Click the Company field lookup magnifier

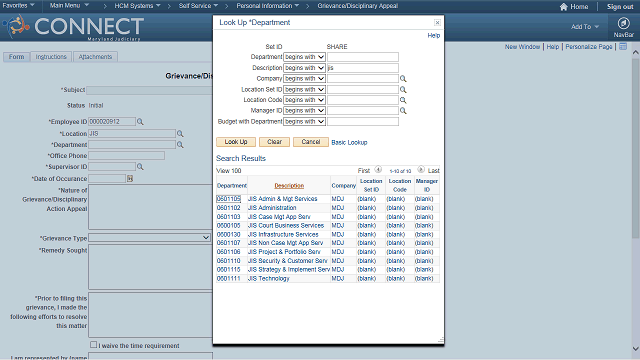(x=403, y=79)
